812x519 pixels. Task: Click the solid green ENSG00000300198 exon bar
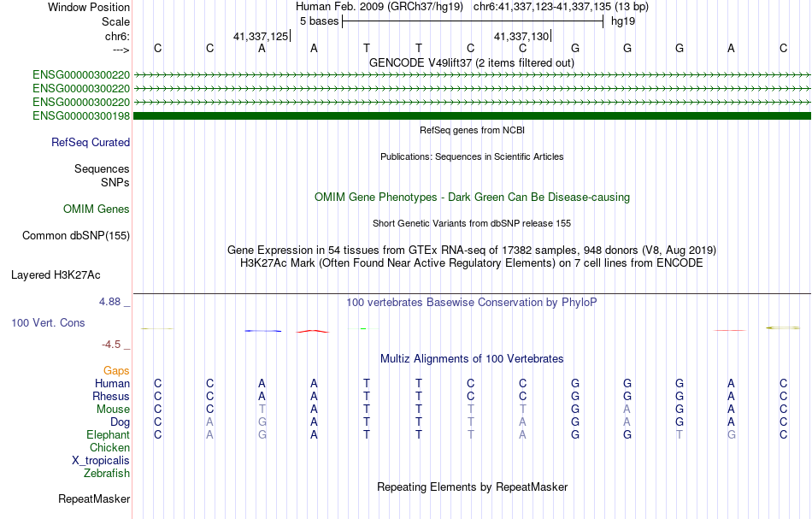pyautogui.click(x=472, y=116)
